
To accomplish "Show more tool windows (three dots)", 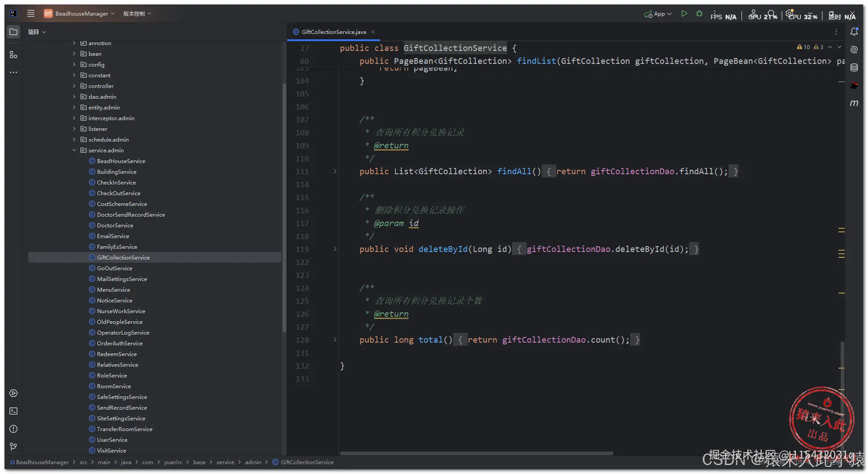I will [13, 72].
